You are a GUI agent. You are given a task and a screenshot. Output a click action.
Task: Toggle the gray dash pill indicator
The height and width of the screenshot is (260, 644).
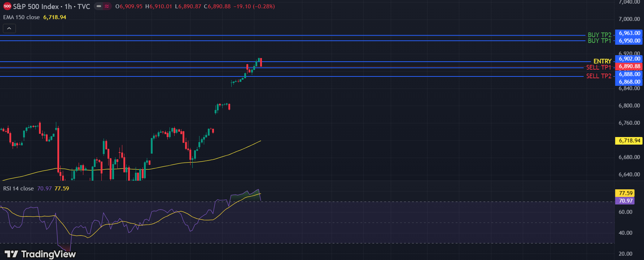tap(99, 6)
